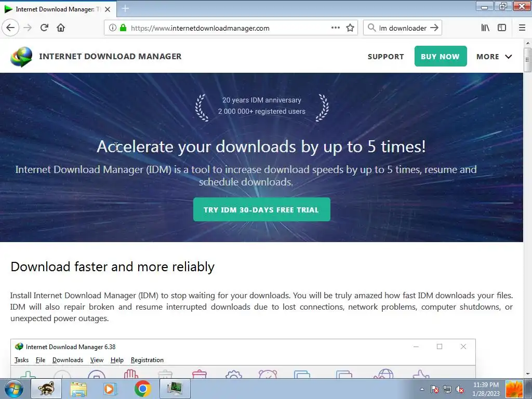This screenshot has height=399, width=532.
Task: Open the Windows Start menu
Action: (14, 389)
